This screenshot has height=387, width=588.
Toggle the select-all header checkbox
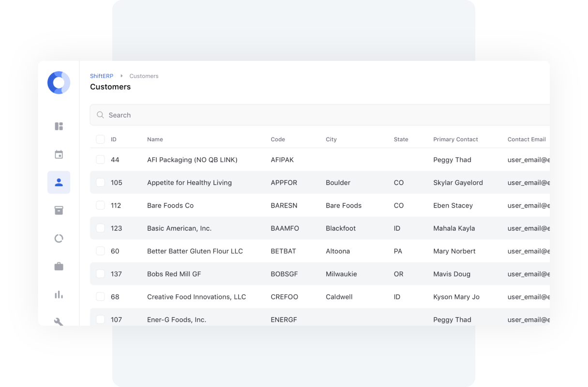100,139
